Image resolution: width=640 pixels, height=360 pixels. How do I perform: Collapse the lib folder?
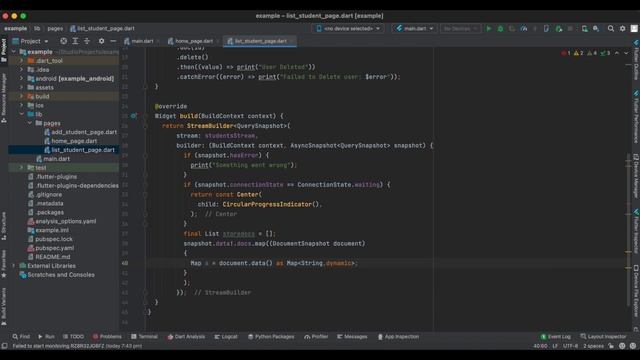pos(22,114)
